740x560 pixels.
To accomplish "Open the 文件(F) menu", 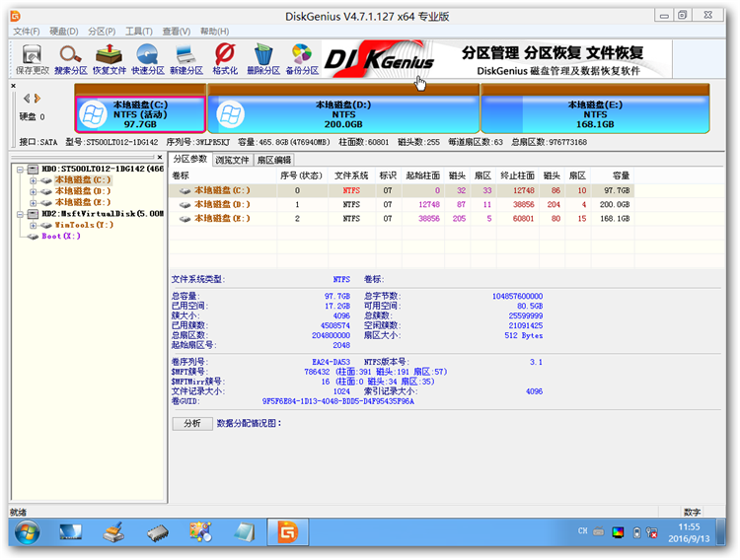I will 27,32.
